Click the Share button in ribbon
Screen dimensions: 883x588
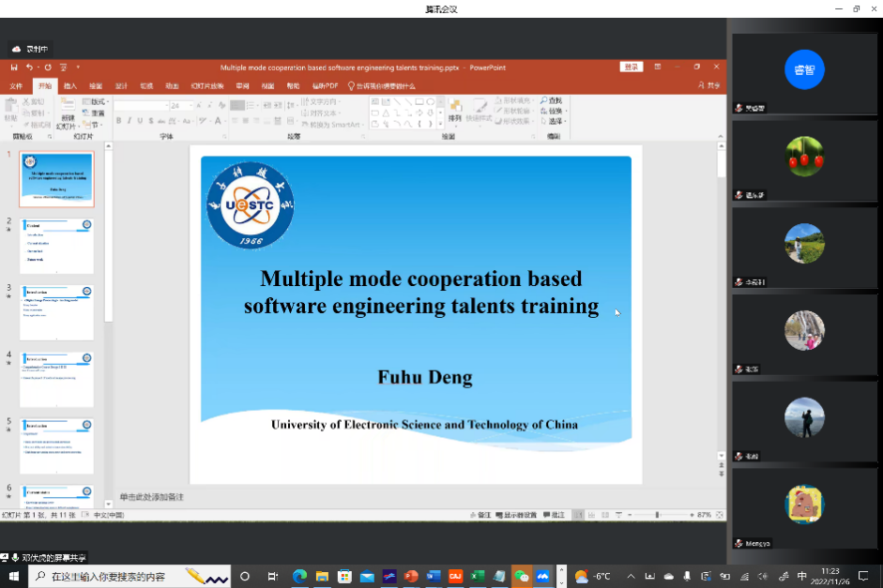[709, 85]
